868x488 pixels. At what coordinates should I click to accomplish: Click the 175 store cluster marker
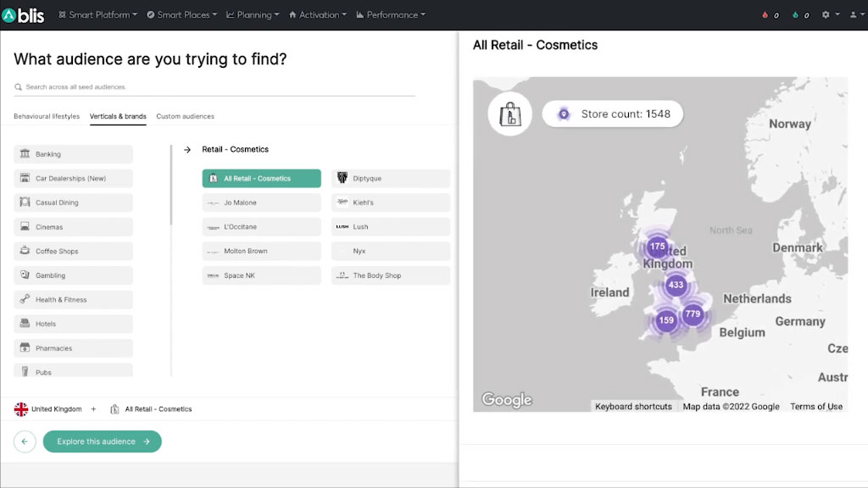(x=657, y=247)
